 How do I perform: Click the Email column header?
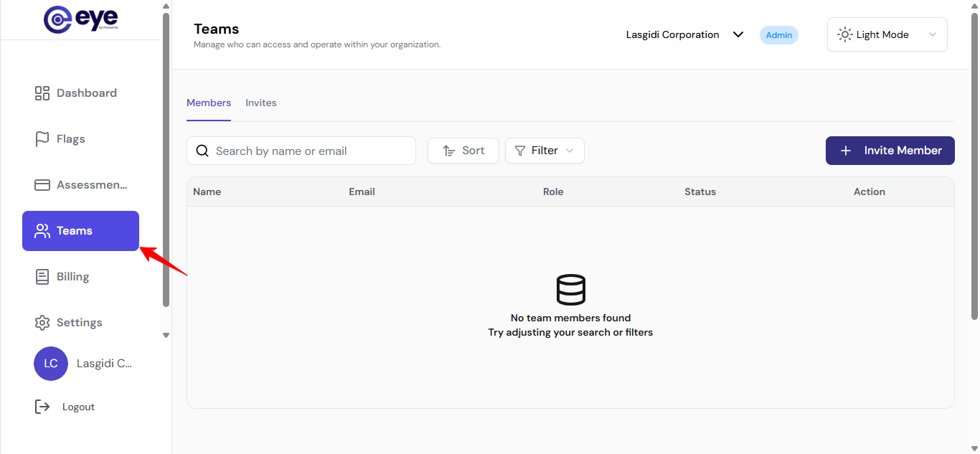pyautogui.click(x=362, y=191)
